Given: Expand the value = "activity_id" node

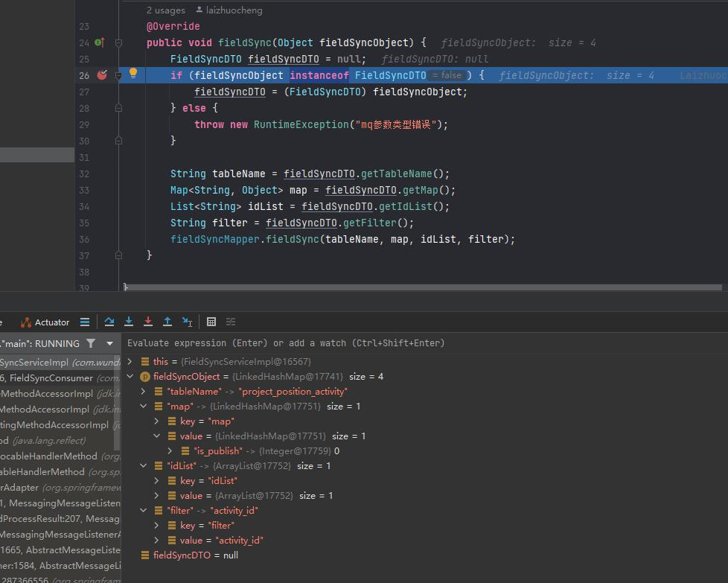Looking at the screenshot, I should point(156,541).
